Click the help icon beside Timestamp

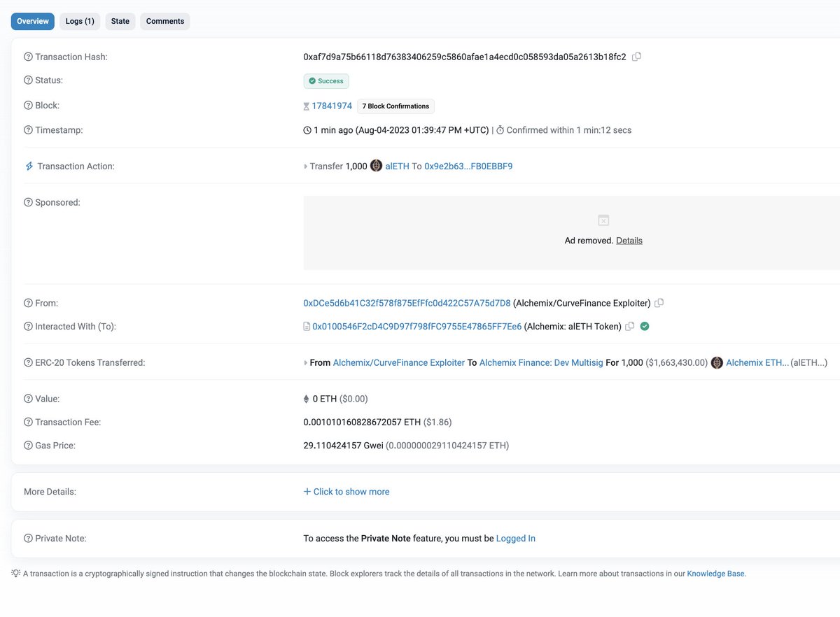[x=28, y=130]
